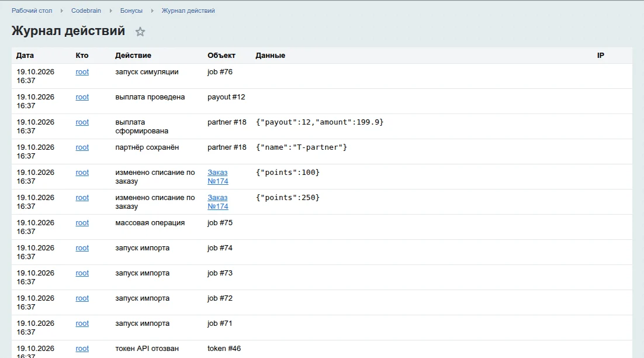Click root in the партнёр сохранён row
The height and width of the screenshot is (358, 644).
click(82, 147)
